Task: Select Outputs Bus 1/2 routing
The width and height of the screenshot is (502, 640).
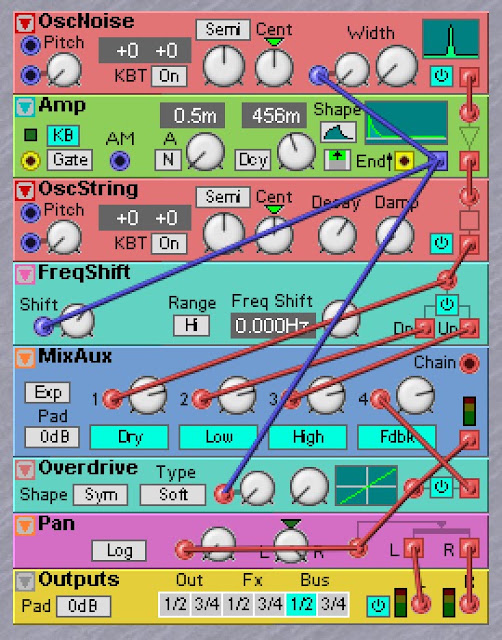Action: click(301, 604)
